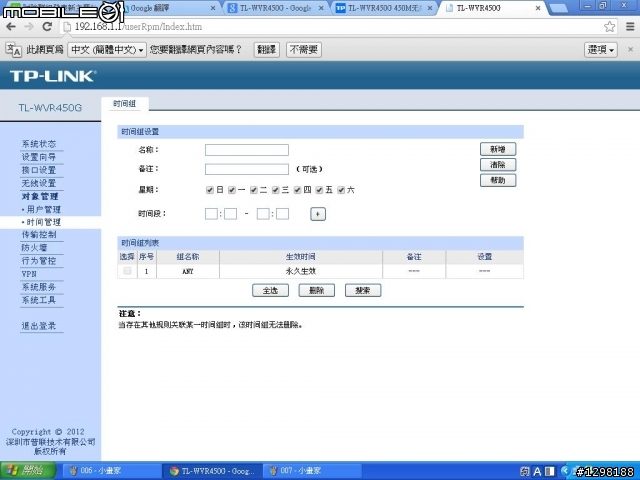Toggle the 一 (Monday) checkbox
This screenshot has height=480, width=640.
pyautogui.click(x=232, y=190)
